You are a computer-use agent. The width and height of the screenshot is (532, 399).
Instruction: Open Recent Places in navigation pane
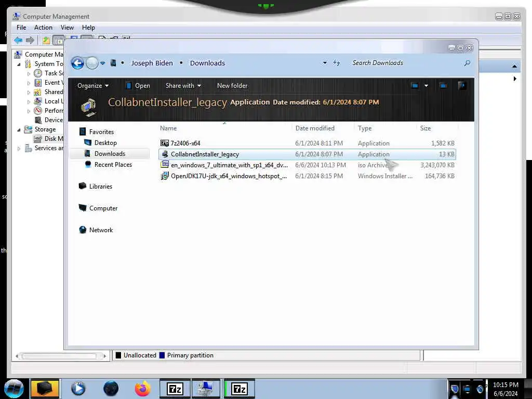tap(113, 165)
